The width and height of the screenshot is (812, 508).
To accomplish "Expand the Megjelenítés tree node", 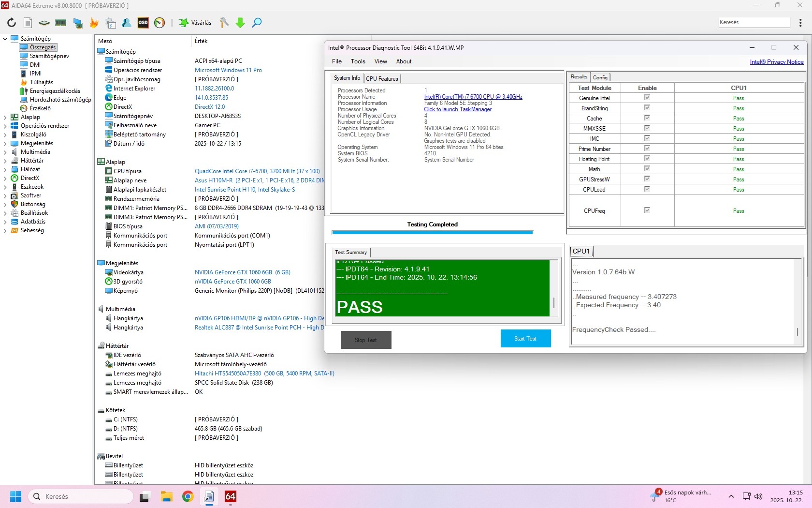I will click(x=5, y=143).
